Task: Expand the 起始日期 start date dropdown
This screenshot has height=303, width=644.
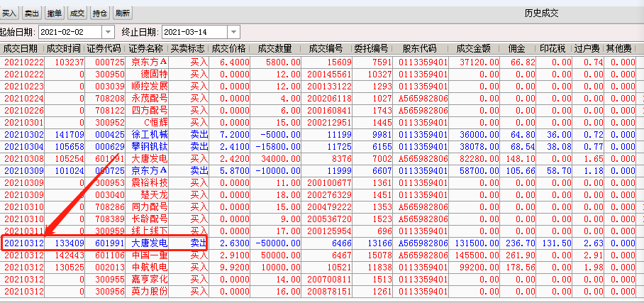Action: pyautogui.click(x=108, y=32)
